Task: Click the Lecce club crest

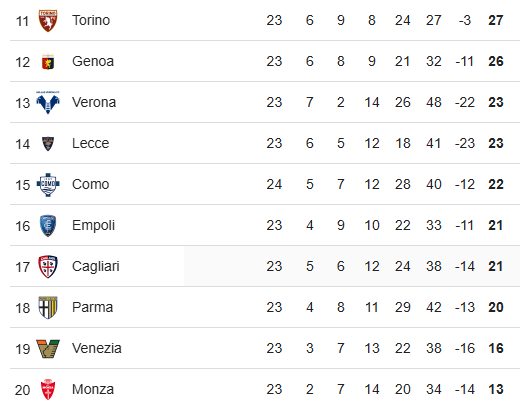Action: [x=48, y=144]
